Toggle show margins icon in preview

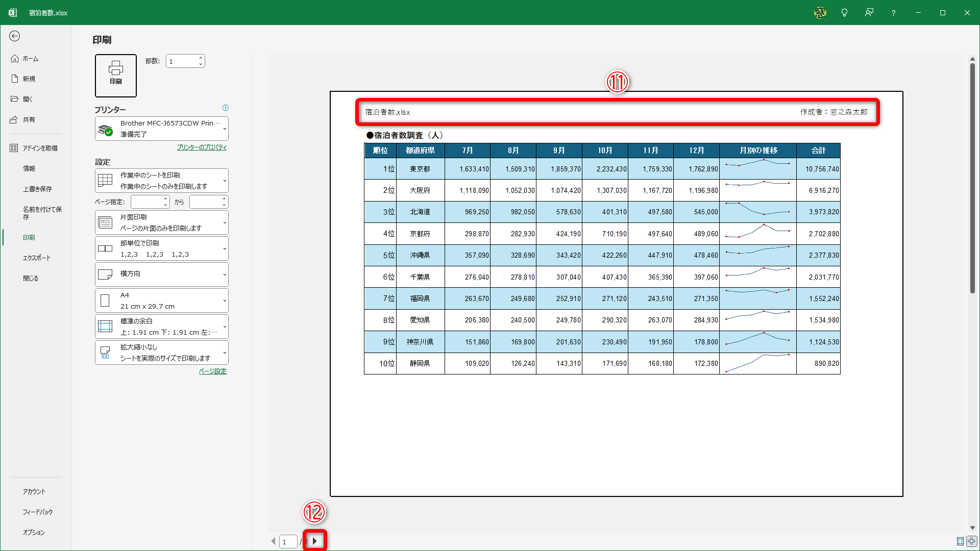tap(960, 541)
